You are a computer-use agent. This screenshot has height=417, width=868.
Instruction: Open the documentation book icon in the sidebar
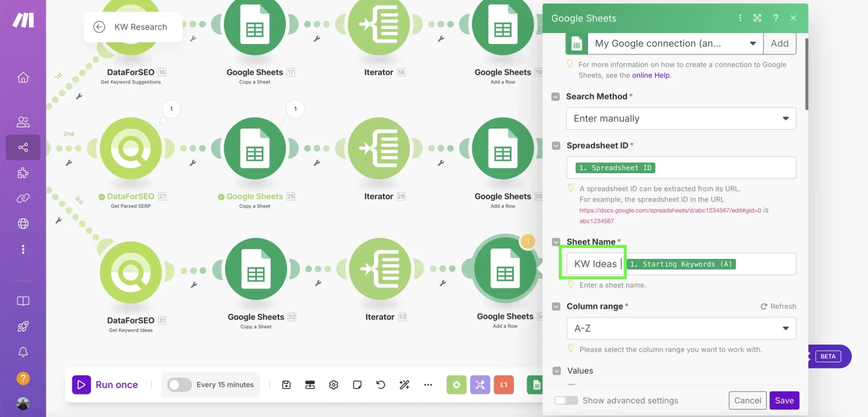pyautogui.click(x=23, y=301)
